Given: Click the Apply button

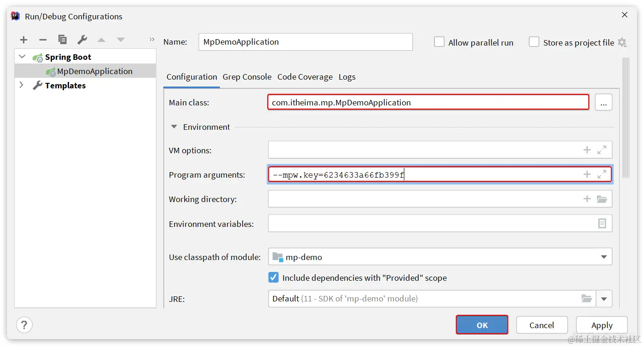Looking at the screenshot, I should click(602, 325).
